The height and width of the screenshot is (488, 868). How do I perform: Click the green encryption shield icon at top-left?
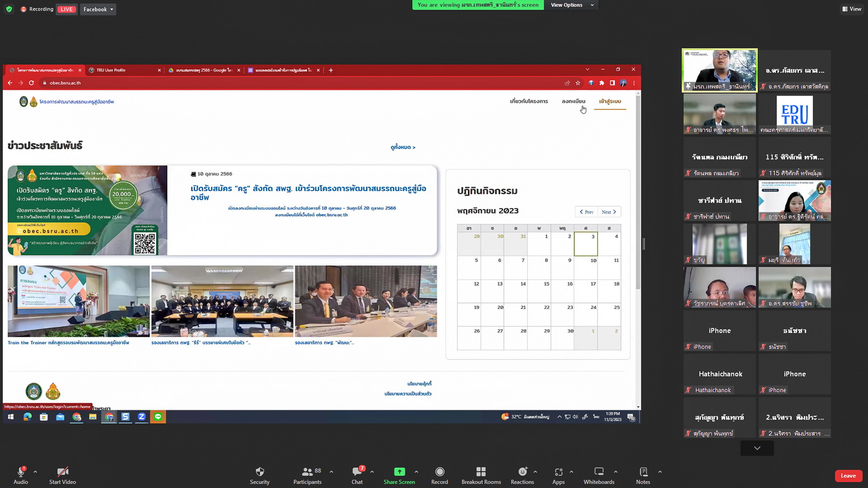tap(9, 9)
